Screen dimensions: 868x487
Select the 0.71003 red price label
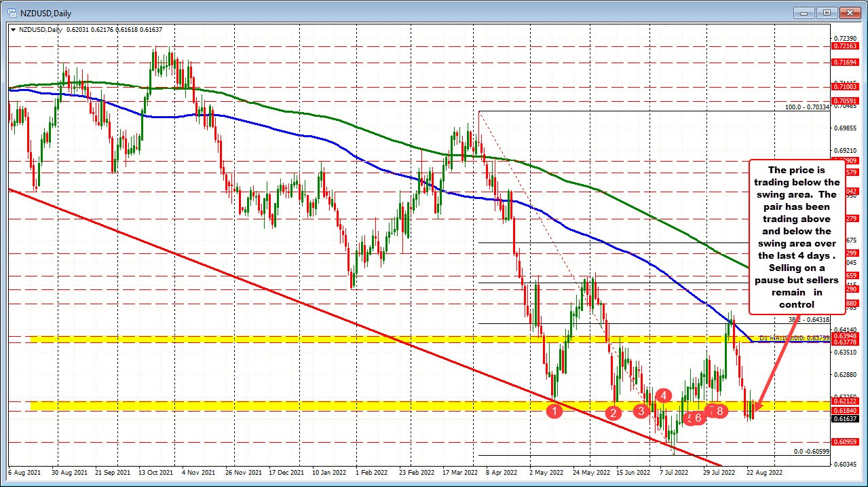[x=846, y=87]
